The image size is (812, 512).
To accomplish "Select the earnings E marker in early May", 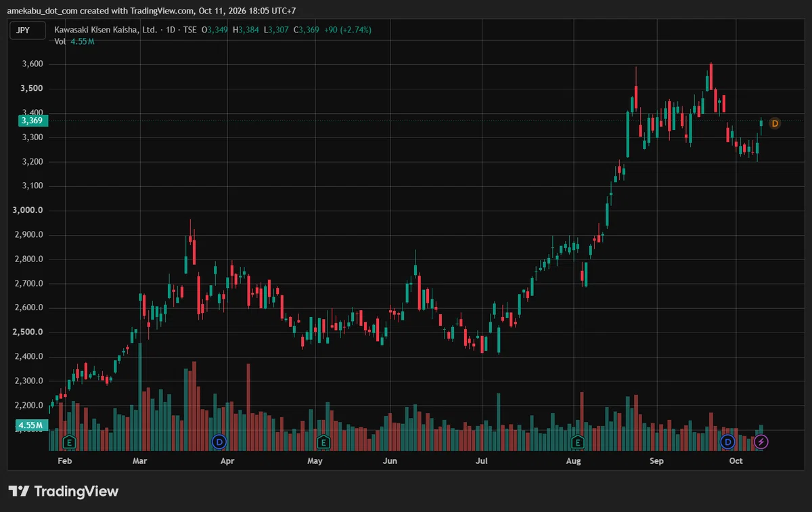I will 323,442.
